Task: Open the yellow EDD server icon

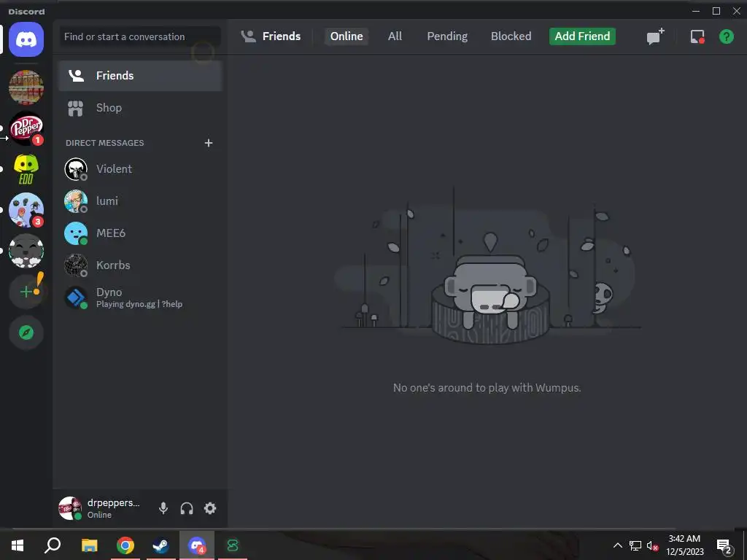Action: pyautogui.click(x=26, y=169)
